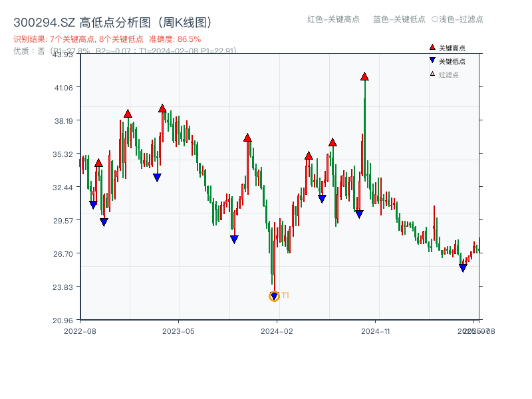Image resolution: width=532 pixels, height=399 pixels.
Task: Click the red triangle legend icon for 关键高点
Action: coord(432,47)
